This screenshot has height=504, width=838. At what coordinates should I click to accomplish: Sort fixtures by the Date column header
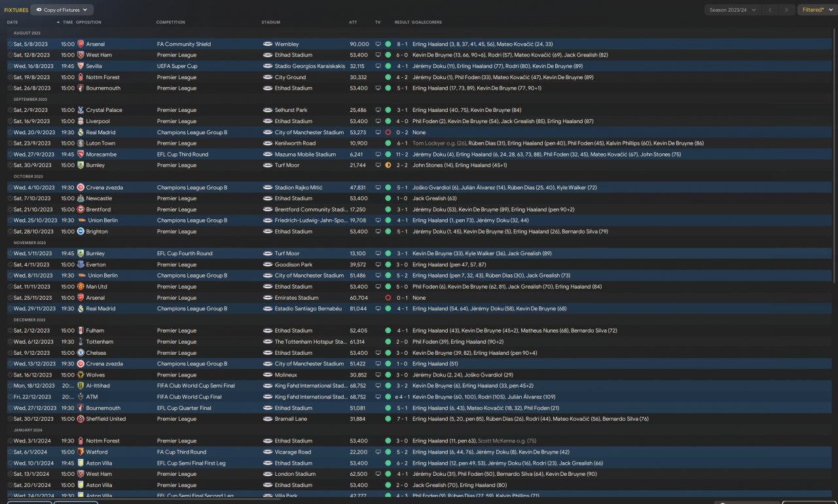tap(12, 22)
